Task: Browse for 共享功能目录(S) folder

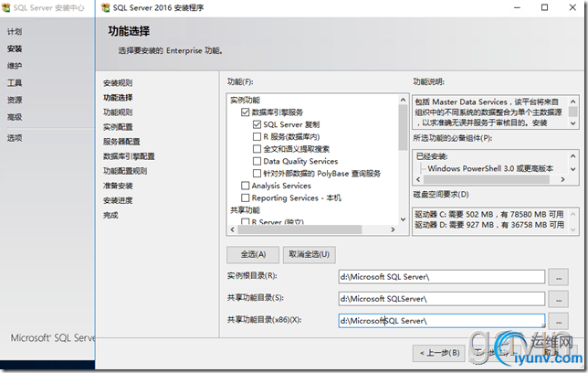Action: pos(559,299)
